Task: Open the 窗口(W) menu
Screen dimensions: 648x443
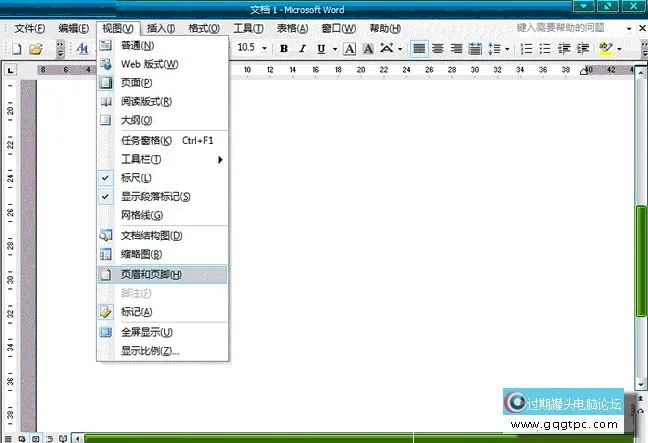Action: 339,28
